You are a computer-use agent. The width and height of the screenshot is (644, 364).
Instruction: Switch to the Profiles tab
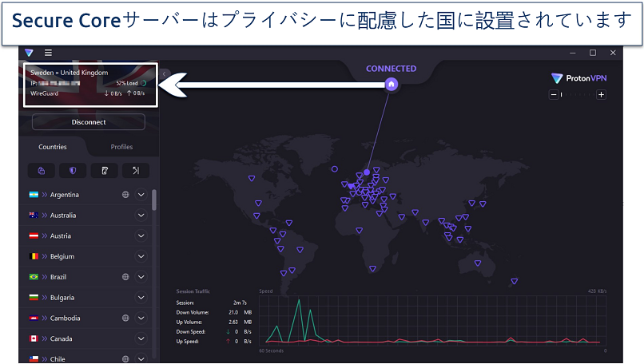point(121,147)
